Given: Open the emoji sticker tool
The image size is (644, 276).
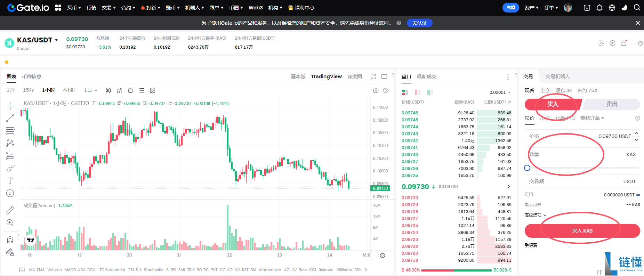Looking at the screenshot, I should (x=10, y=193).
